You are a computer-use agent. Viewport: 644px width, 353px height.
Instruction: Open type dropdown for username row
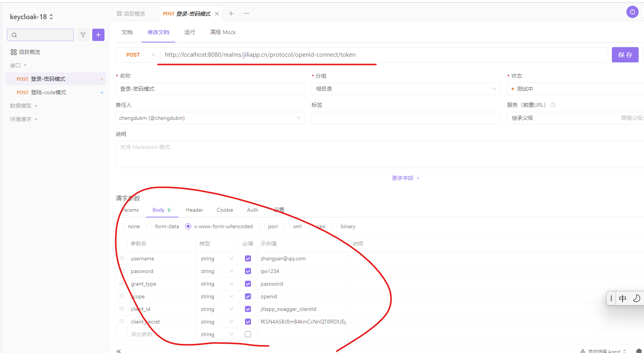217,258
